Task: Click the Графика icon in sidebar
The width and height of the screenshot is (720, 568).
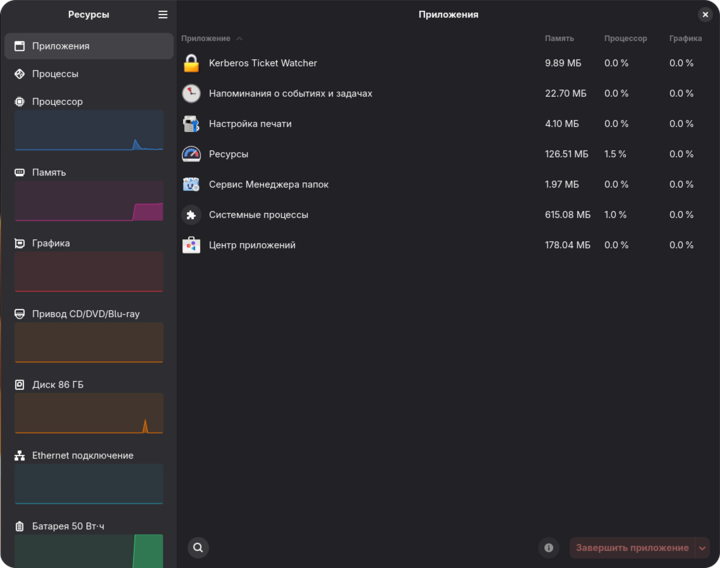Action: point(19,243)
